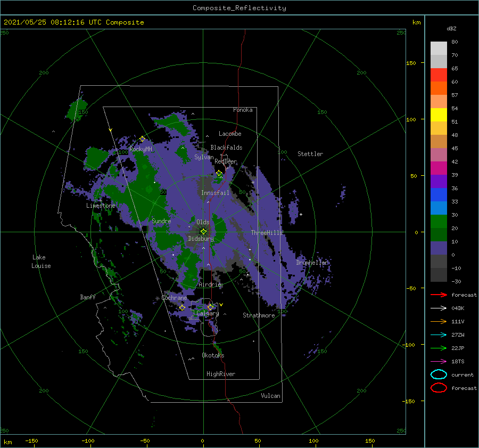Click the orange 111V arrow icon
The width and height of the screenshot is (479, 448).
tap(439, 321)
